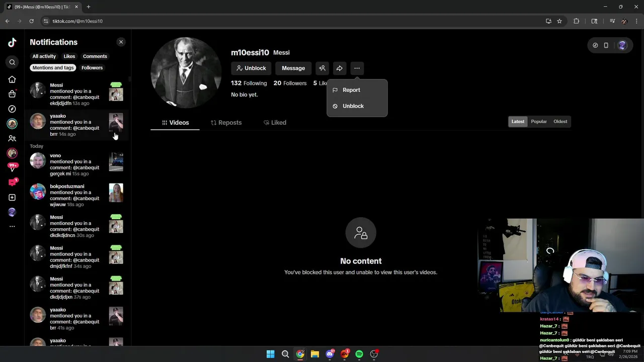Click the add-friend icon beside Message

[322, 68]
